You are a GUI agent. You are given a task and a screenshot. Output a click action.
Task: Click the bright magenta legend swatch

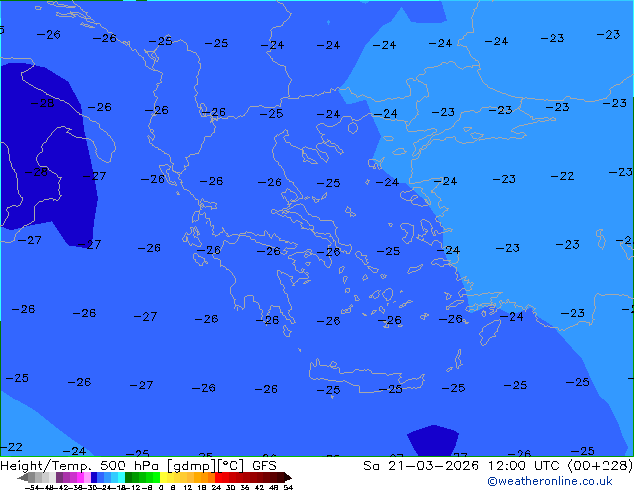80,477
